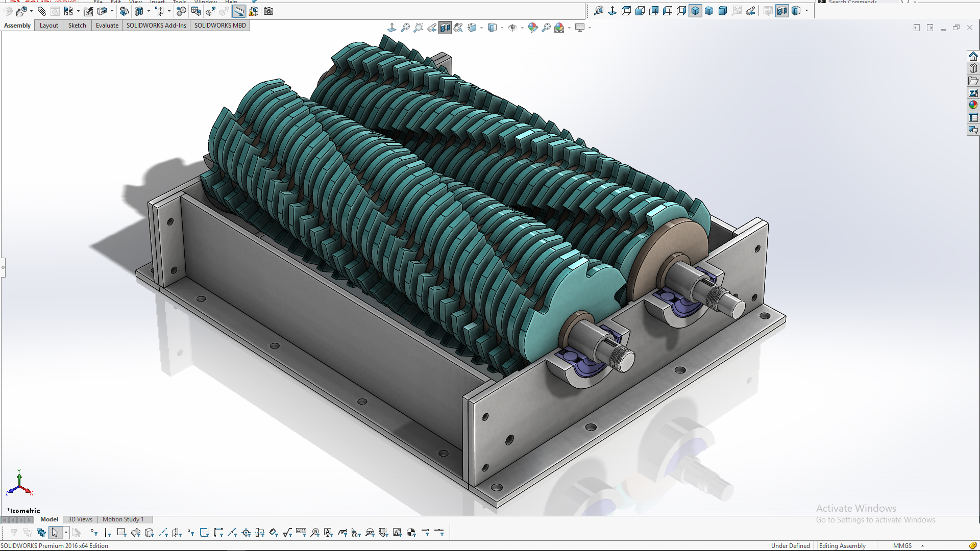Screen dimensions: 980x551
Task: Select the Mate paperclip tool
Action: coord(42,11)
